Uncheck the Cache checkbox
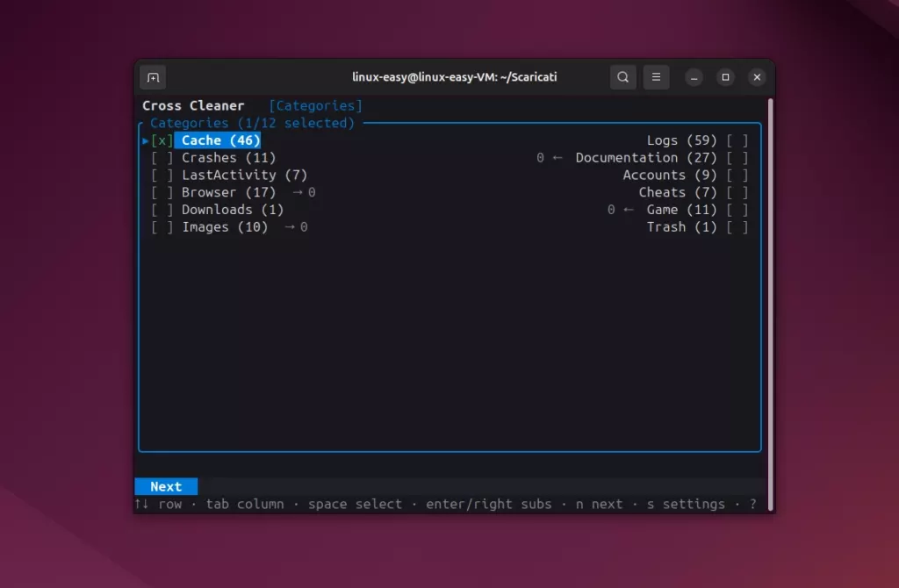This screenshot has height=588, width=899. click(162, 140)
